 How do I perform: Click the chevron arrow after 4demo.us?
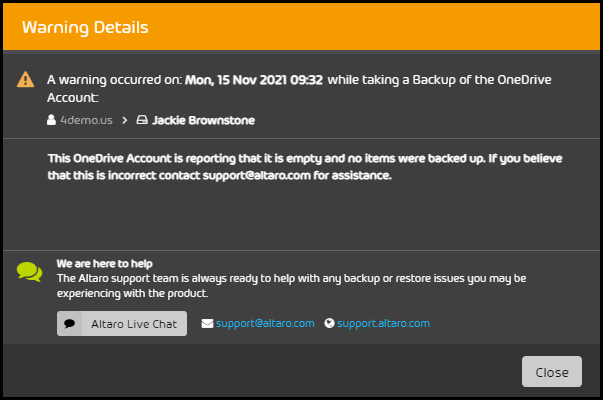(125, 120)
